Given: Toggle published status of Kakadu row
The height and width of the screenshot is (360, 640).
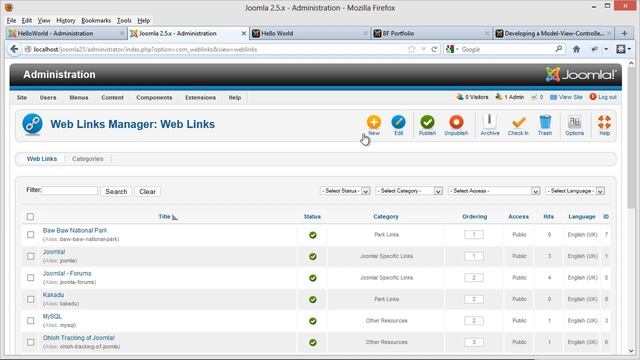Looking at the screenshot, I should coord(313,300).
